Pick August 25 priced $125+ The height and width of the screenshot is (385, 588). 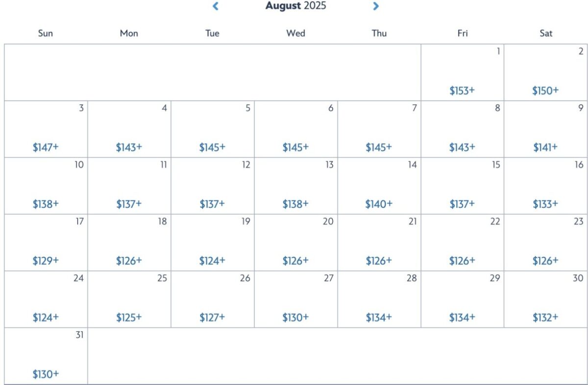[129, 300]
